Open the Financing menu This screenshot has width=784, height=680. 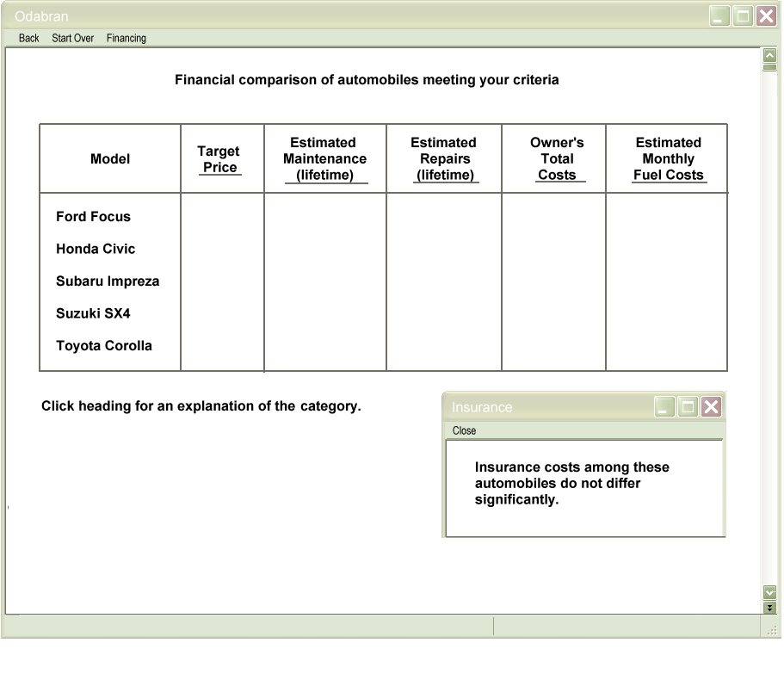coord(126,38)
